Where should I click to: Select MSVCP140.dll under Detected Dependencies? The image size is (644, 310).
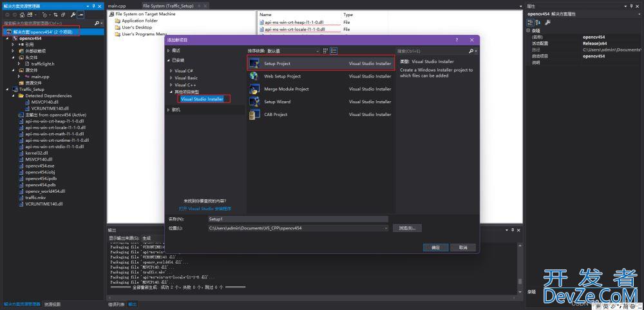pyautogui.click(x=45, y=102)
